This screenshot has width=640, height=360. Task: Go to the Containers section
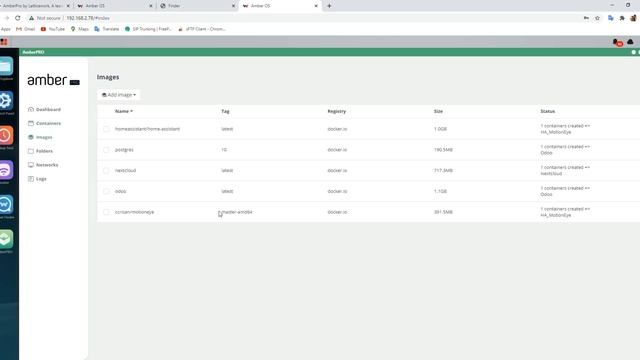coord(48,123)
